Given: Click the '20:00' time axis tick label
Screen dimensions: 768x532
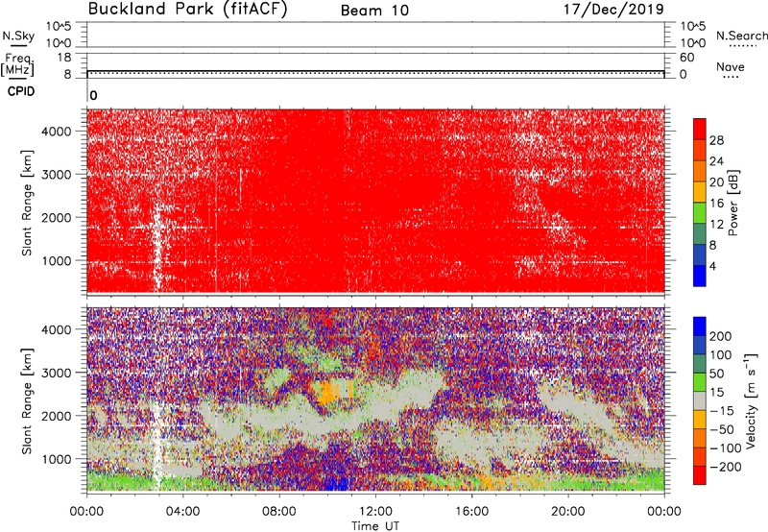Looking at the screenshot, I should tap(568, 512).
